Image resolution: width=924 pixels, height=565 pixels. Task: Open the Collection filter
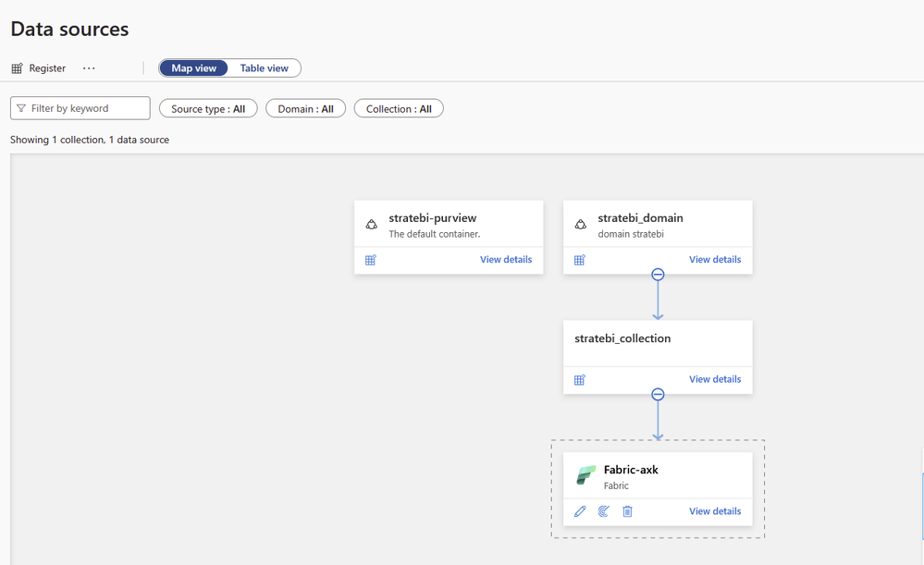pos(399,109)
